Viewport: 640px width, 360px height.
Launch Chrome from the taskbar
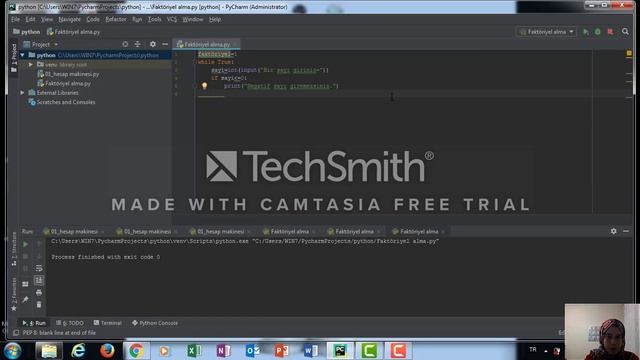(136, 351)
